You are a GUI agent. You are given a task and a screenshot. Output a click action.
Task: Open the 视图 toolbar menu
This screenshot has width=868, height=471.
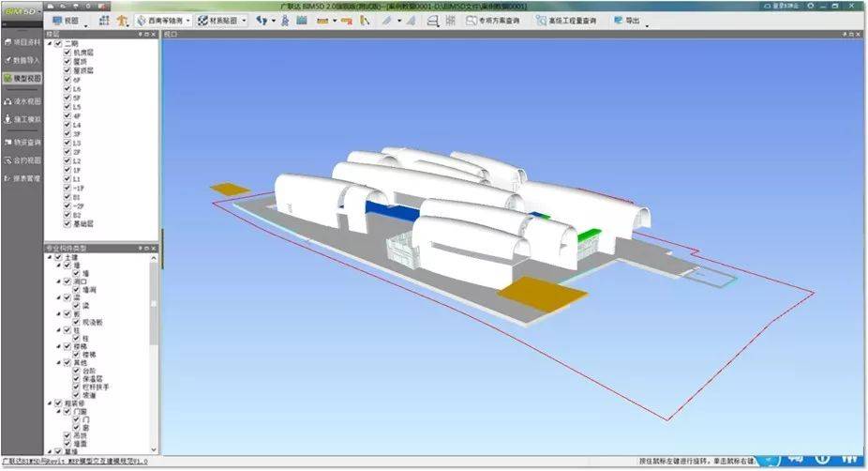click(x=67, y=21)
